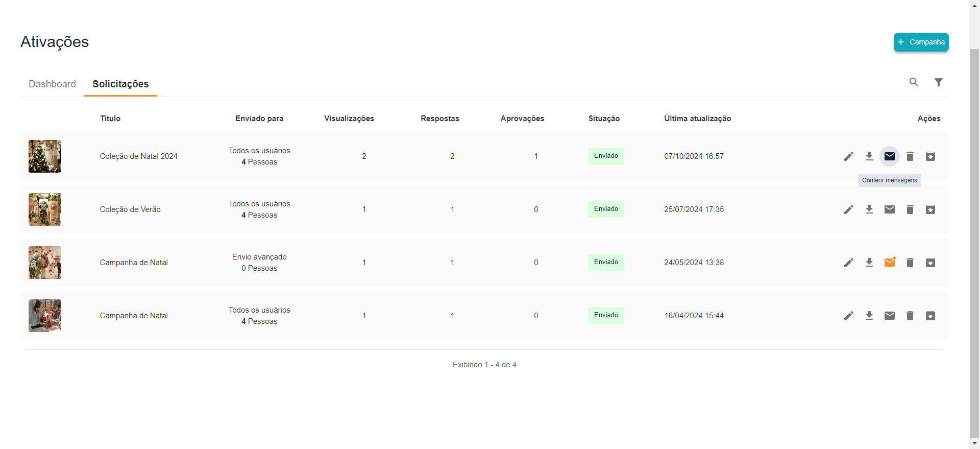Edit the Coleção de Natal 2024 campaign
980x449 pixels.
point(849,156)
